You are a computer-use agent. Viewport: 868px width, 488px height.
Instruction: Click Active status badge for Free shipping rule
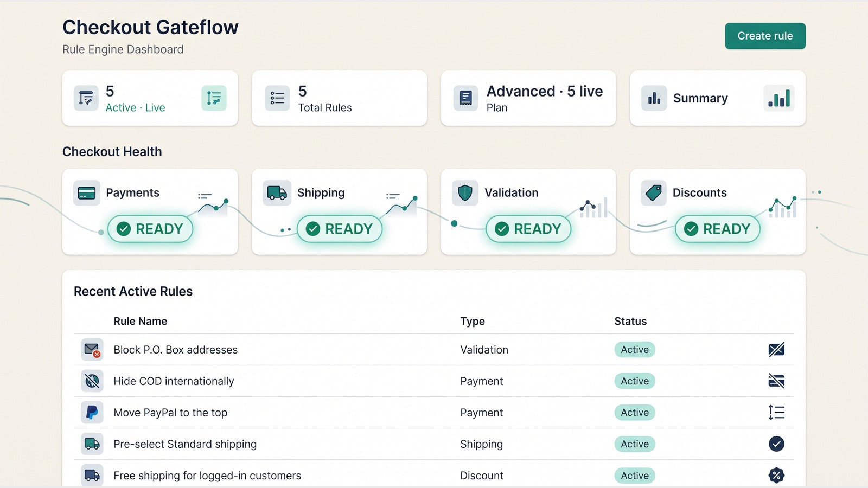635,476
